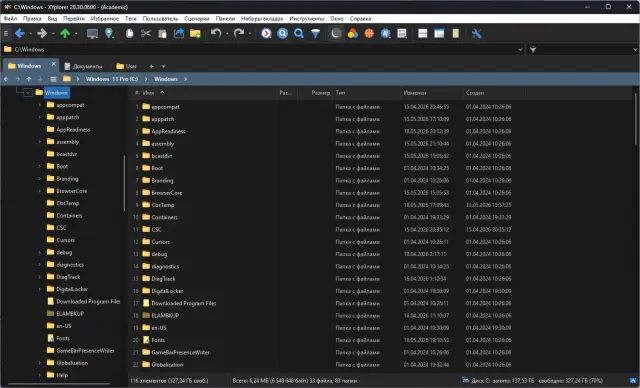Open configuration with the wrench icon
This screenshot has width=640, height=388.
tap(476, 33)
